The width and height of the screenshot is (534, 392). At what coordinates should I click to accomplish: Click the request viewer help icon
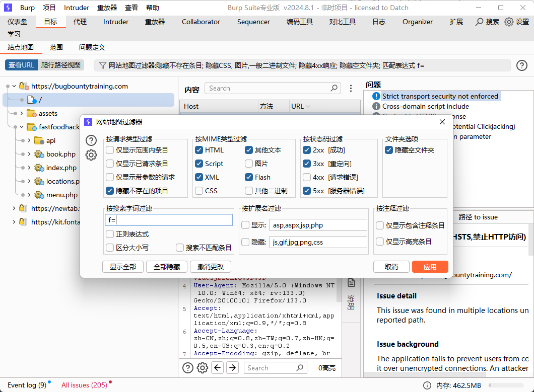(187, 368)
